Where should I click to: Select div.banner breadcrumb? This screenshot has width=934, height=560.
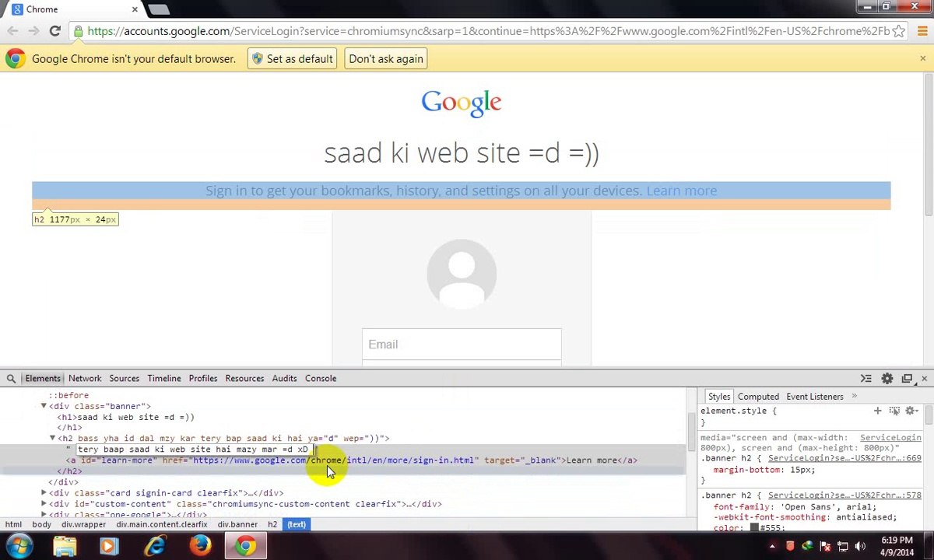click(237, 524)
